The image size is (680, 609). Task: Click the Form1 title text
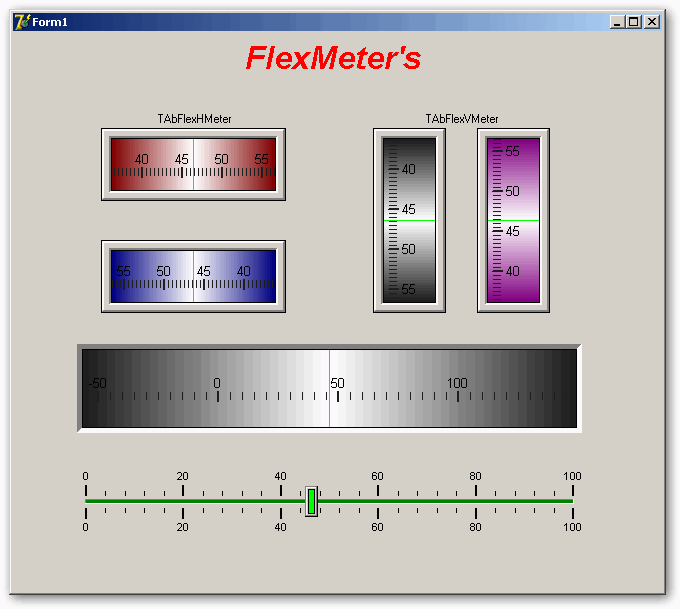pyautogui.click(x=50, y=22)
